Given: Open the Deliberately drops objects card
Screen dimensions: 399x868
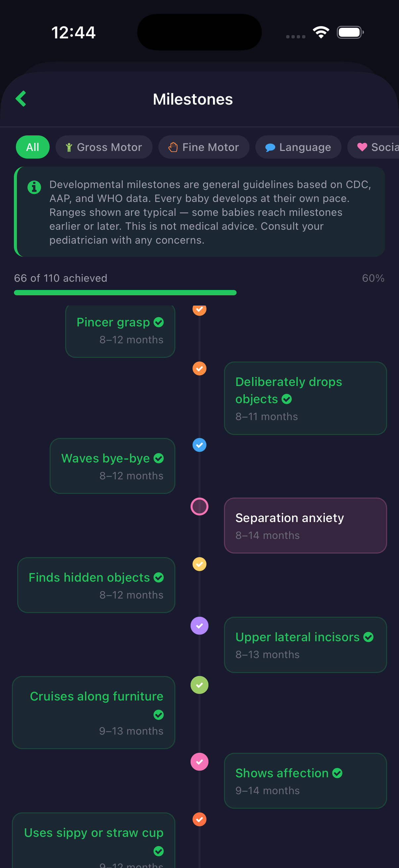Looking at the screenshot, I should 305,398.
